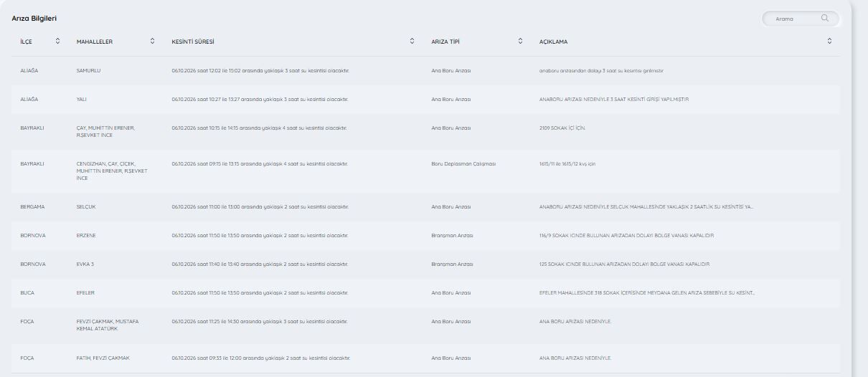Click the description starting 116/9 SOKAK İÇİNDE
868x377 pixels.
[626, 236]
